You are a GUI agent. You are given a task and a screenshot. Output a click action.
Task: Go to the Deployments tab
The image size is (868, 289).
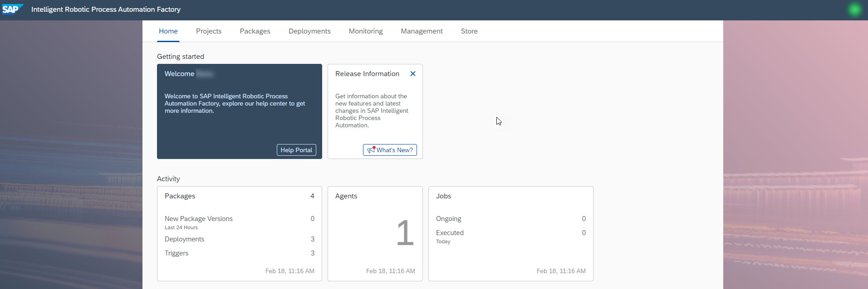(x=309, y=31)
